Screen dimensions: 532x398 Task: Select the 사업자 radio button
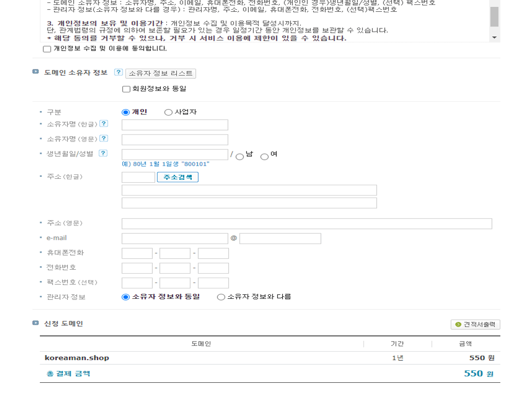[168, 112]
